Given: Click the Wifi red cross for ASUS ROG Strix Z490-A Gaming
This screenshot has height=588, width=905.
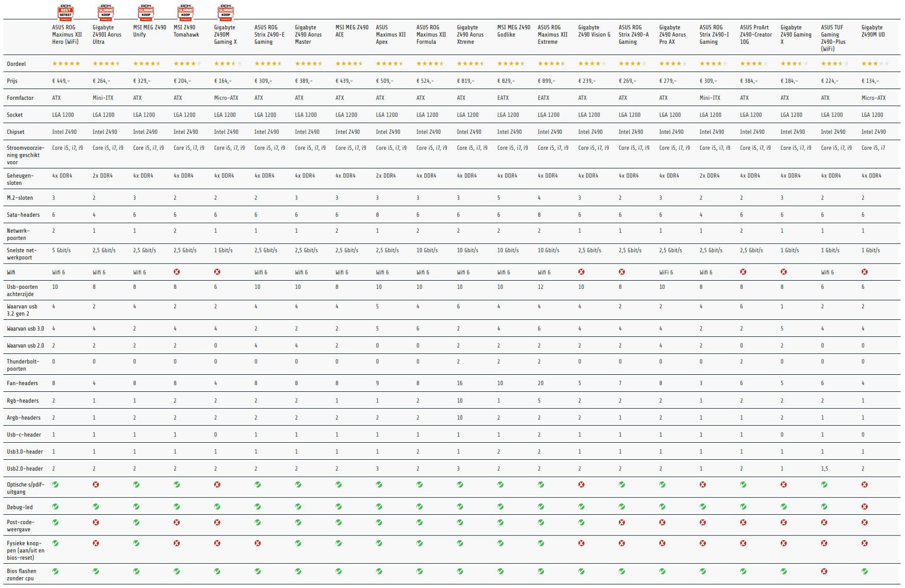Looking at the screenshot, I should click(622, 272).
